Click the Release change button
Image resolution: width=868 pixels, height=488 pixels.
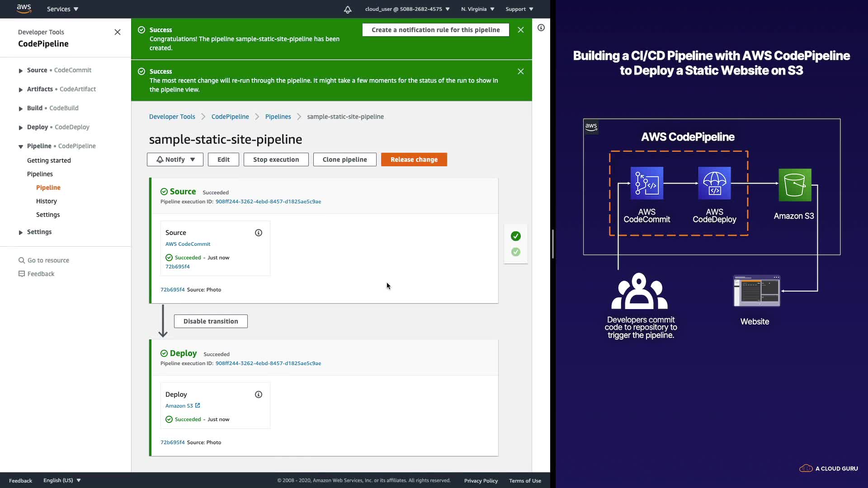[414, 160]
